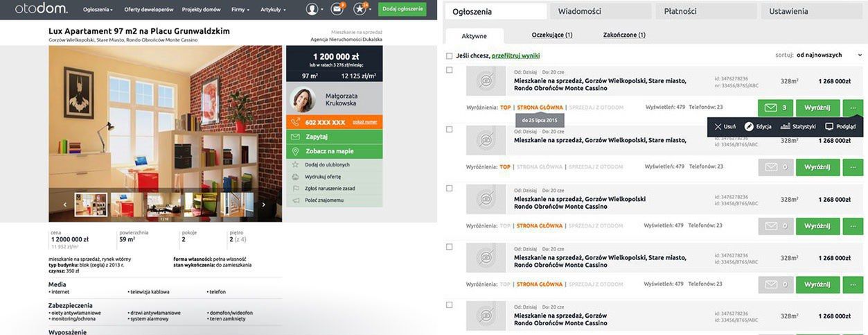Click the pencil icon for Edycja
868x335 pixels.
pyautogui.click(x=749, y=127)
